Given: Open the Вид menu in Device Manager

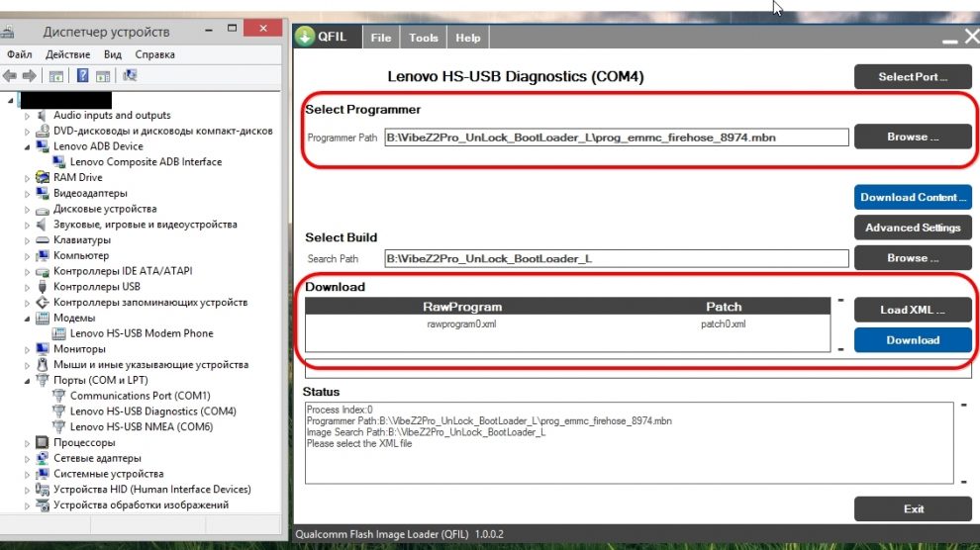Looking at the screenshot, I should pos(113,54).
